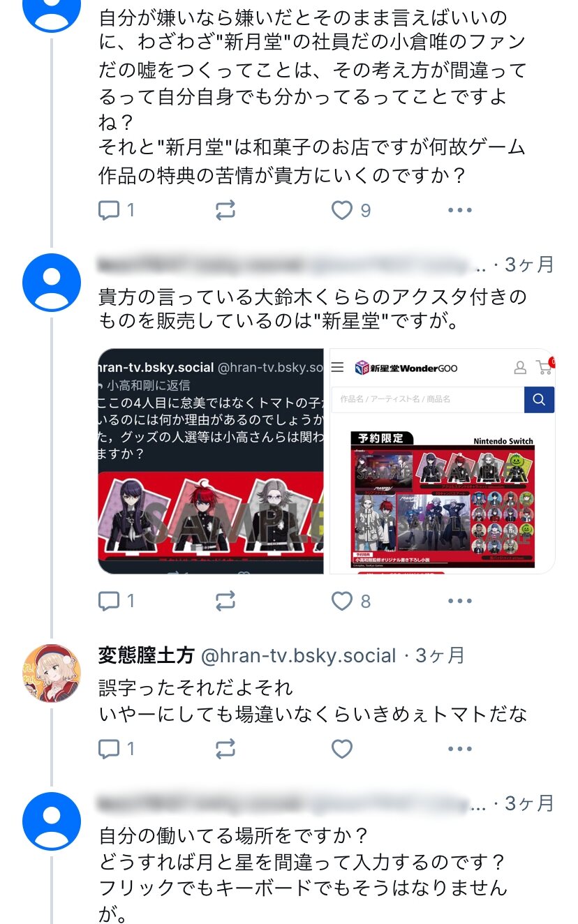Like 変態膣土方's post
This screenshot has width=578, height=924.
[x=341, y=749]
